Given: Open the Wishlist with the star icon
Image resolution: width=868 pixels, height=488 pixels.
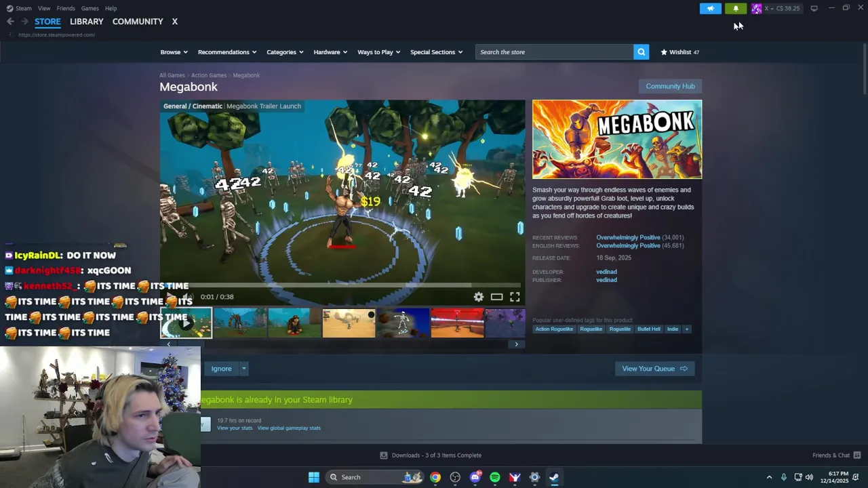Looking at the screenshot, I should point(680,52).
